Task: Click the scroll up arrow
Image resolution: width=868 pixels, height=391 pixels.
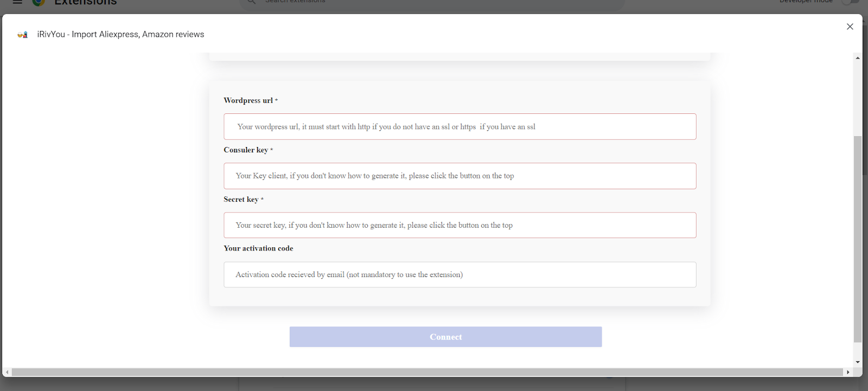Action: [858, 58]
